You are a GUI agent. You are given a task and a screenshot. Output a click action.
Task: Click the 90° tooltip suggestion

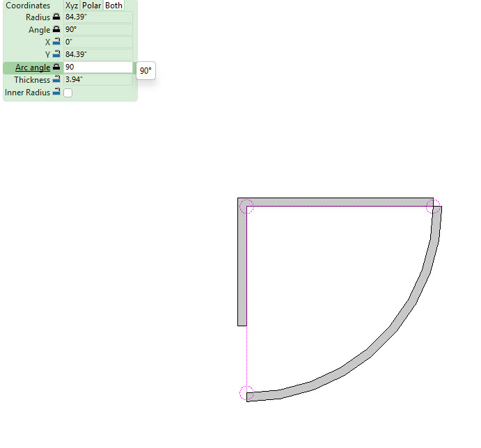(x=145, y=71)
